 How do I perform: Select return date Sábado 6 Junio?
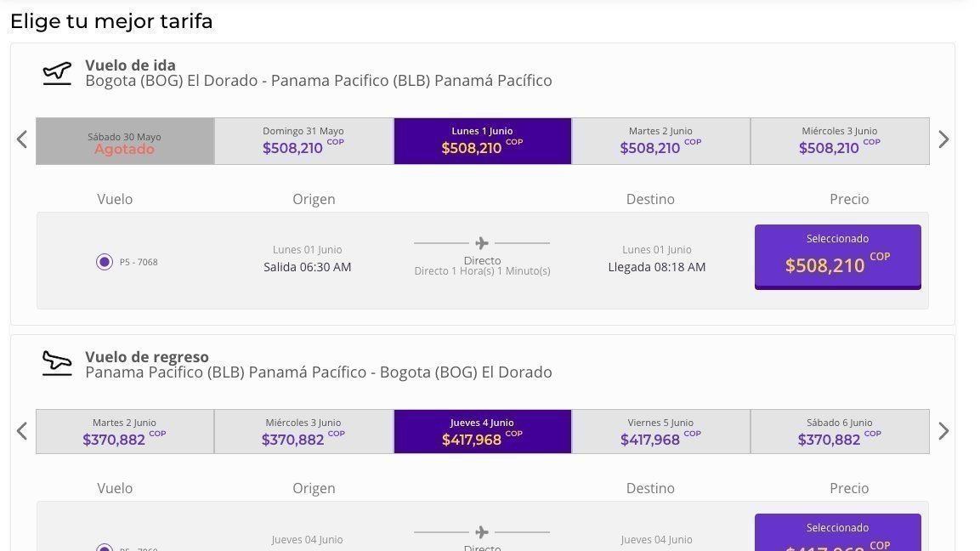[x=840, y=432]
